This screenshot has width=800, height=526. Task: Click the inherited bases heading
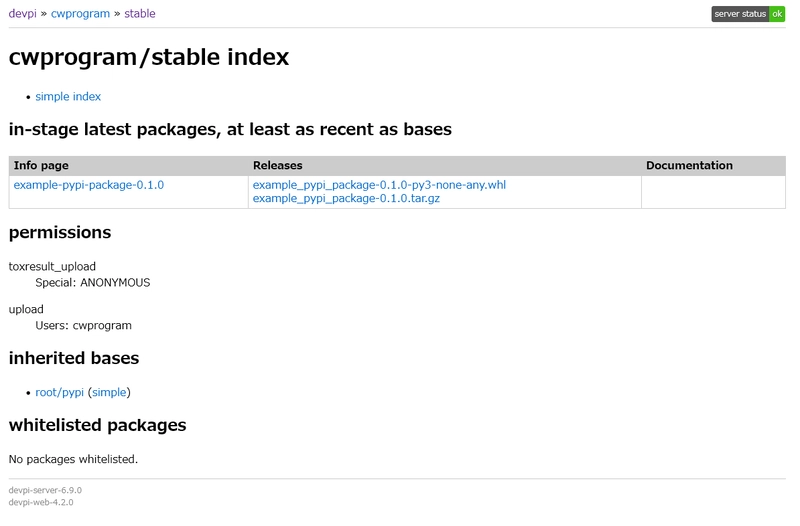pos(74,358)
